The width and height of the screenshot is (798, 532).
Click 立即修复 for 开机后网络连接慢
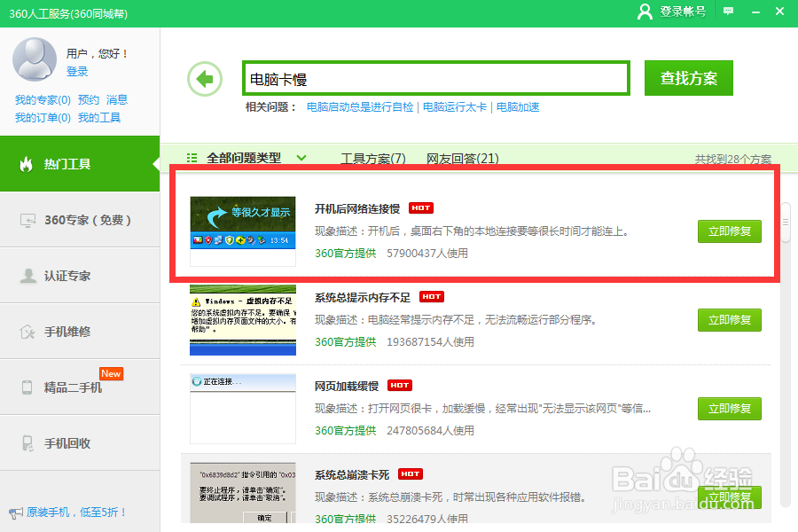730,231
